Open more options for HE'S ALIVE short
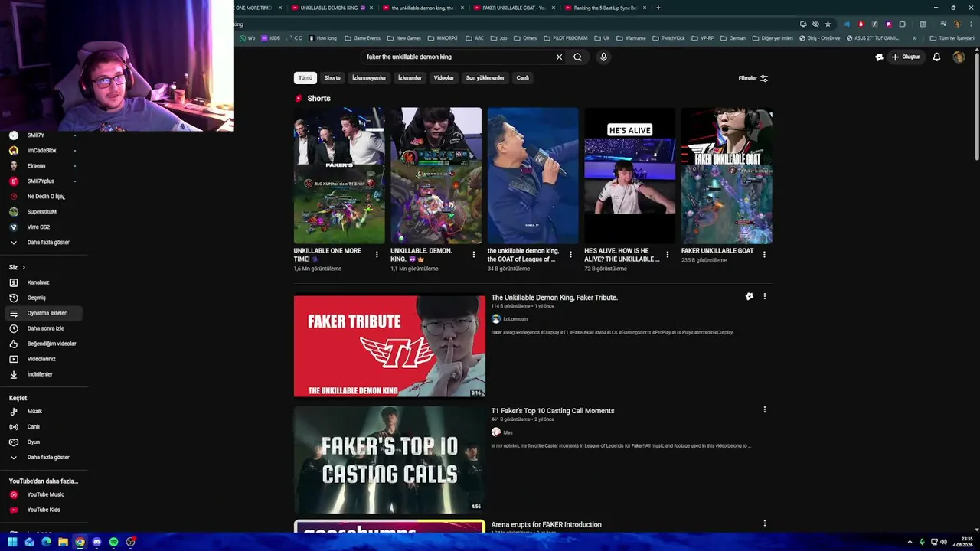The width and height of the screenshot is (980, 551). click(668, 254)
